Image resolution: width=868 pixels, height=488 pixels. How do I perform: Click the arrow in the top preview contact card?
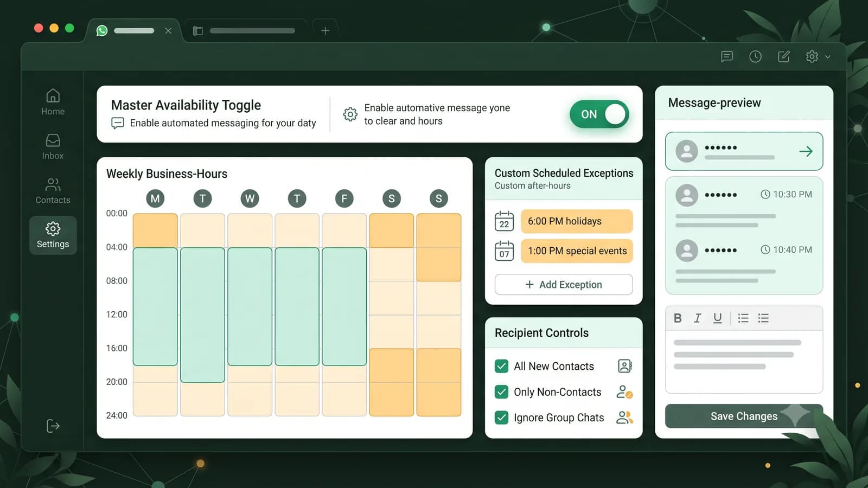coord(806,151)
